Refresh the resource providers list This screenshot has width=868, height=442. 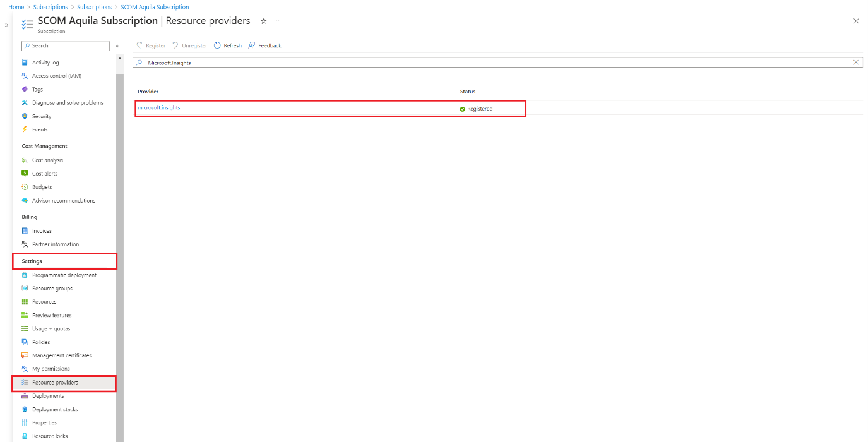tap(227, 45)
